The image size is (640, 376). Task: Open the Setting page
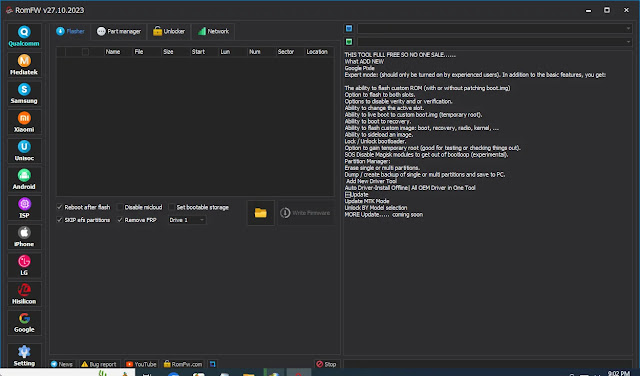click(x=24, y=355)
